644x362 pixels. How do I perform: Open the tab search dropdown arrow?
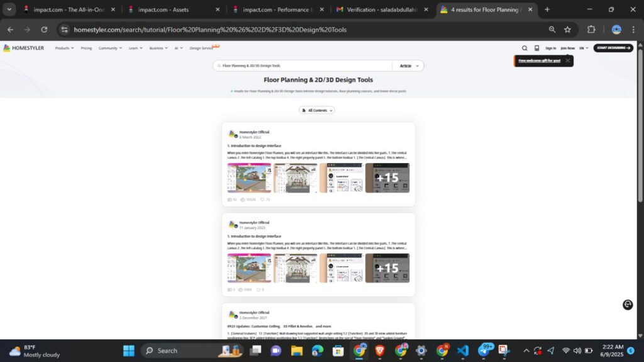click(9, 9)
